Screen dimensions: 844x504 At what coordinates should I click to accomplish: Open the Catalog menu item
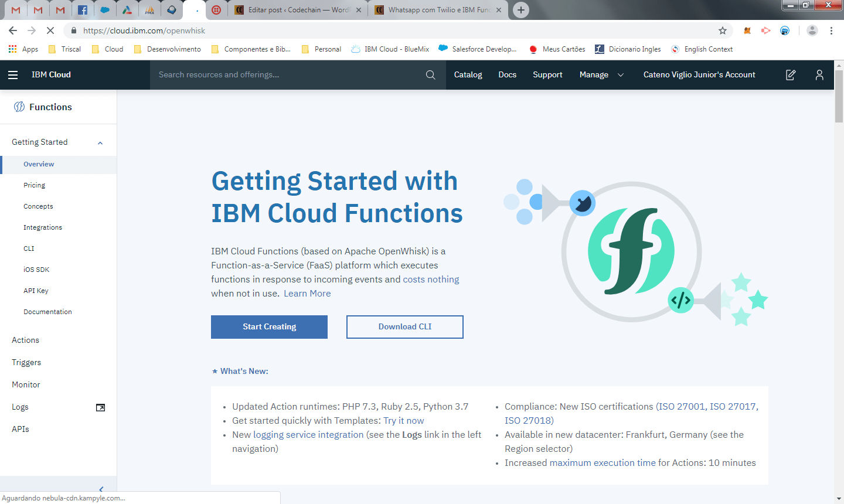(468, 75)
